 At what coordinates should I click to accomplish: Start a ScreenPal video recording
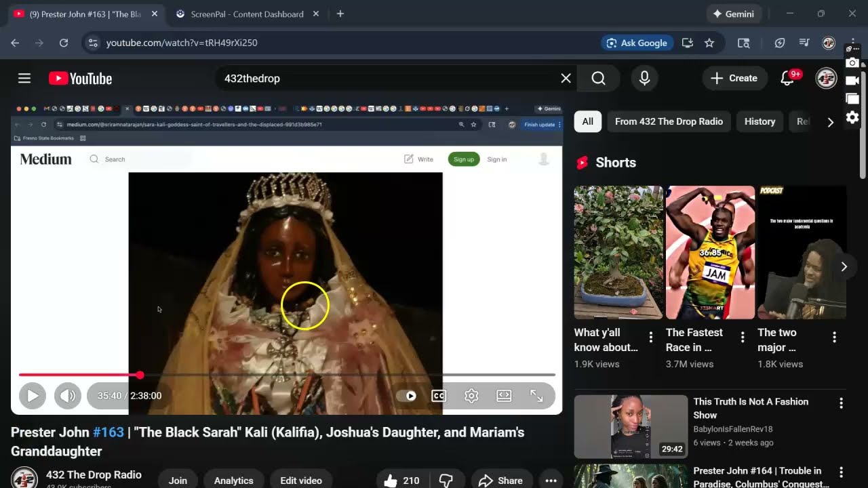point(852,81)
